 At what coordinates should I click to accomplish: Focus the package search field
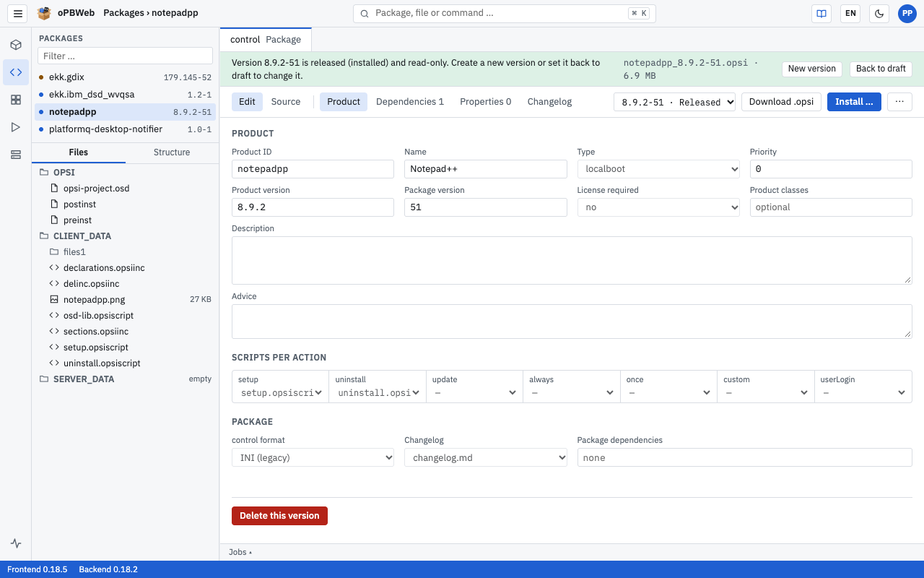click(504, 13)
